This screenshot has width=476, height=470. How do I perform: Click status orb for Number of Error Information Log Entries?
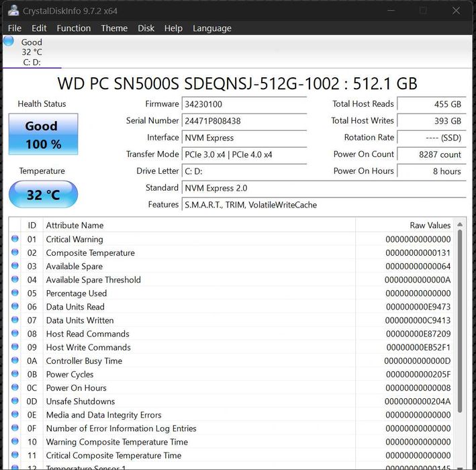pos(15,428)
